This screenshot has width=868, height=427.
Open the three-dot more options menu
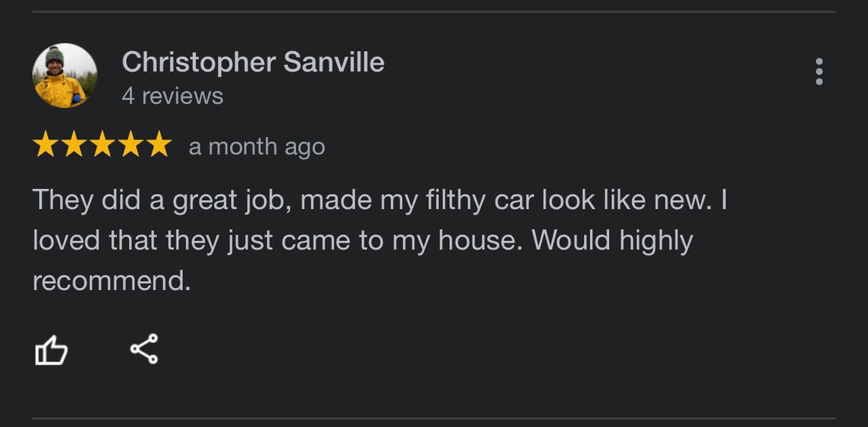pyautogui.click(x=819, y=72)
